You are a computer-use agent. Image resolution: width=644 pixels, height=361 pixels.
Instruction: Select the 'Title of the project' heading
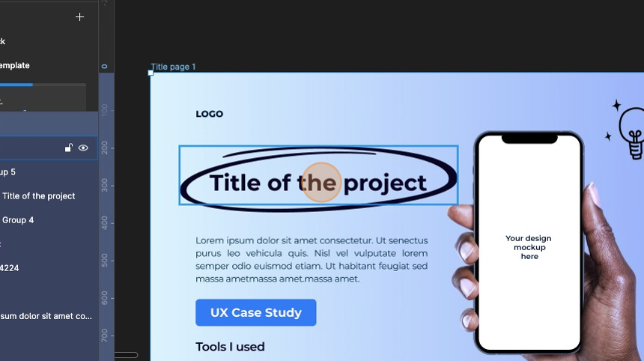[318, 183]
